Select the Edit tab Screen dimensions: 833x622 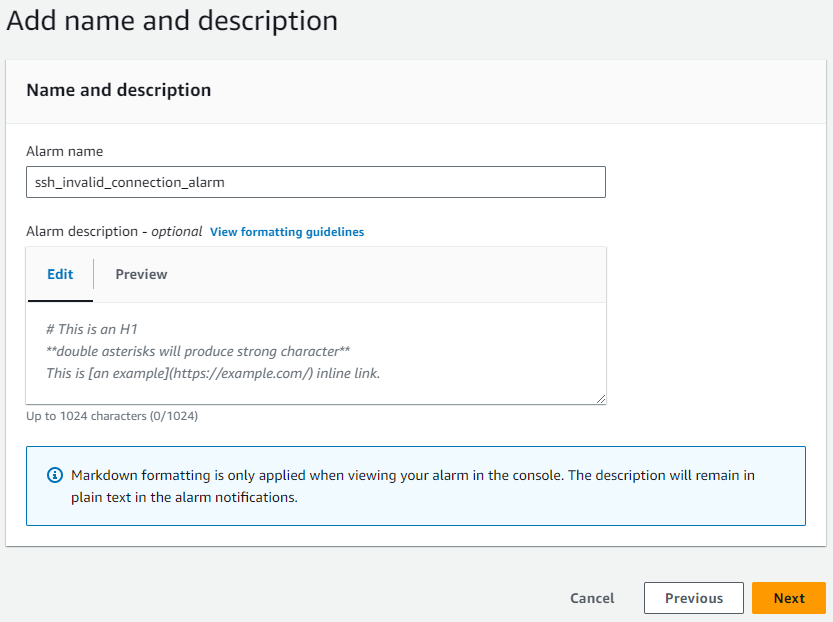60,274
